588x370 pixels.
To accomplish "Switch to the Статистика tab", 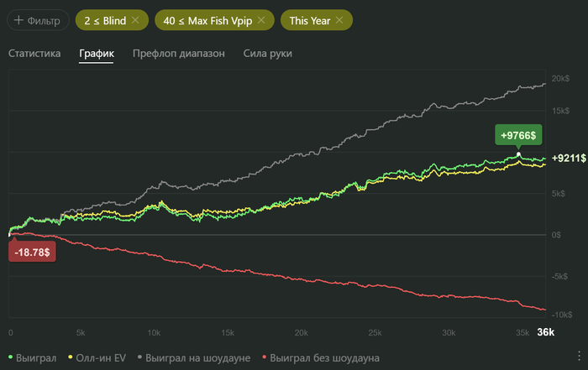I will [34, 54].
